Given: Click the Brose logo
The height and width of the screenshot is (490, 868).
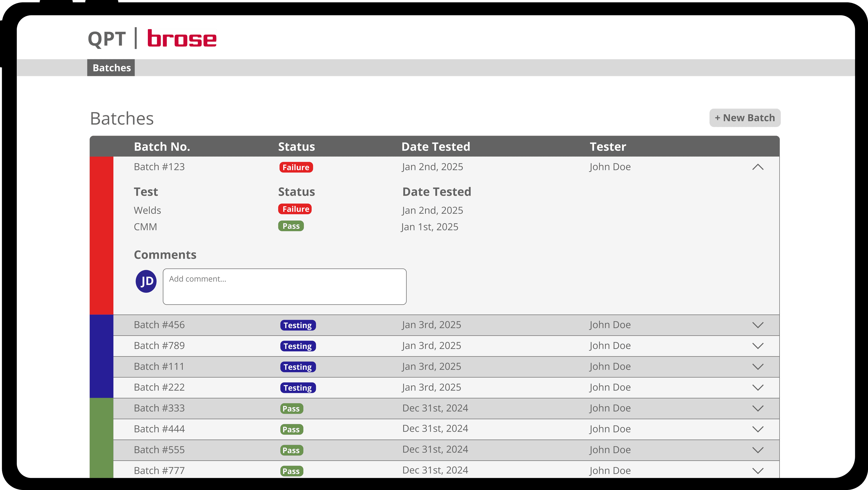Looking at the screenshot, I should pyautogui.click(x=182, y=38).
